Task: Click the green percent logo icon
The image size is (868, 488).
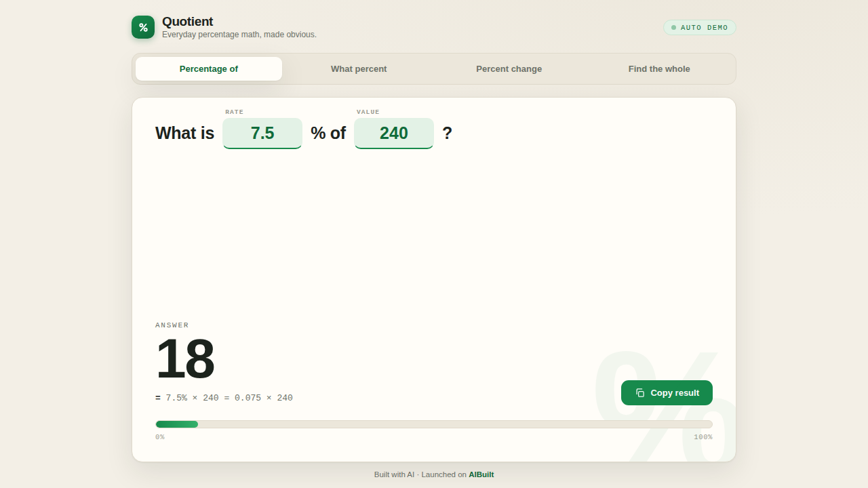Action: tap(143, 27)
